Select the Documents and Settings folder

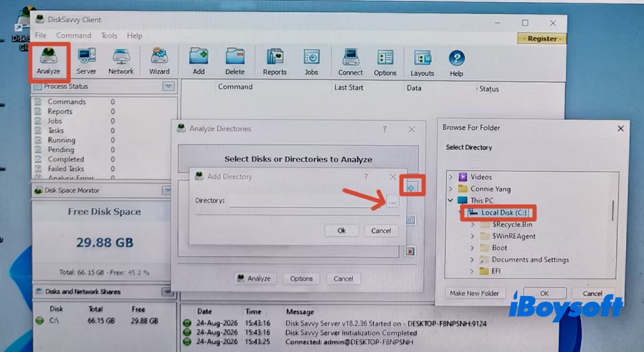524,259
